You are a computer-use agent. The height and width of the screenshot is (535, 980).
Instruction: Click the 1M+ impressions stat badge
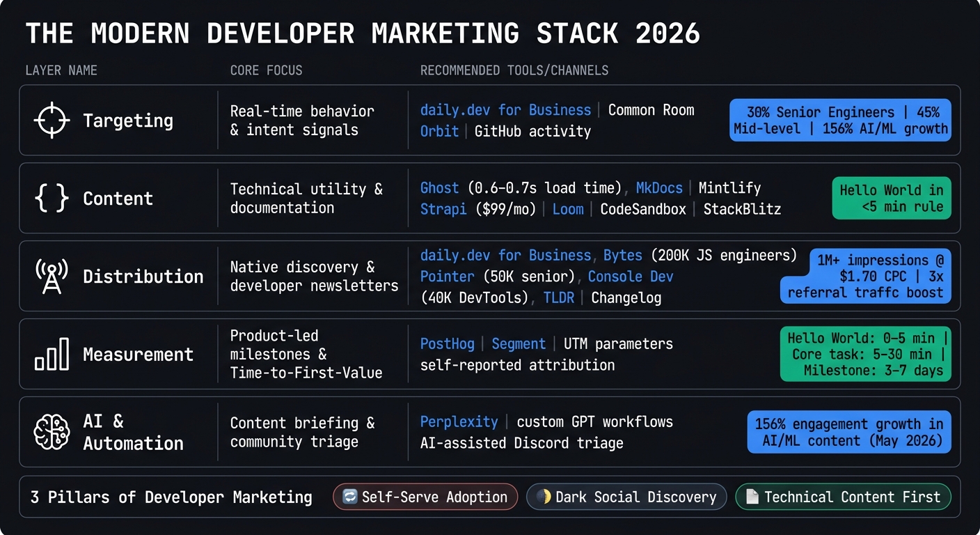865,277
